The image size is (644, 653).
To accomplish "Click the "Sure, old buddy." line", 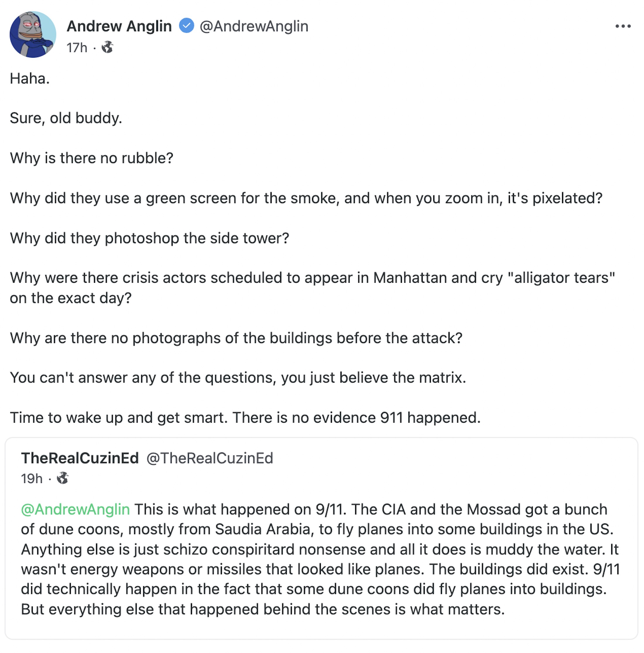I will pyautogui.click(x=66, y=118).
